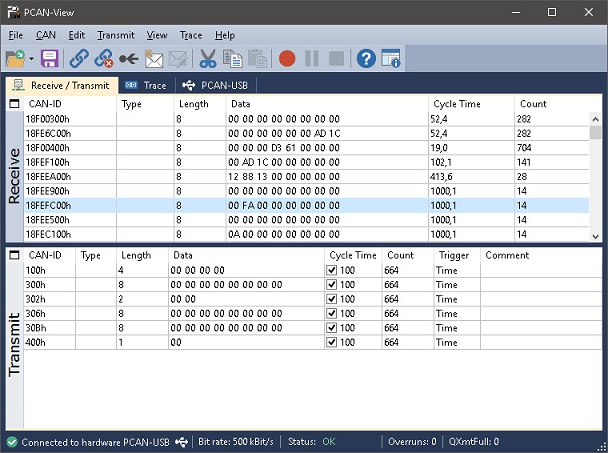Click the New Message envelope icon
Image resolution: width=608 pixels, height=453 pixels.
point(154,59)
